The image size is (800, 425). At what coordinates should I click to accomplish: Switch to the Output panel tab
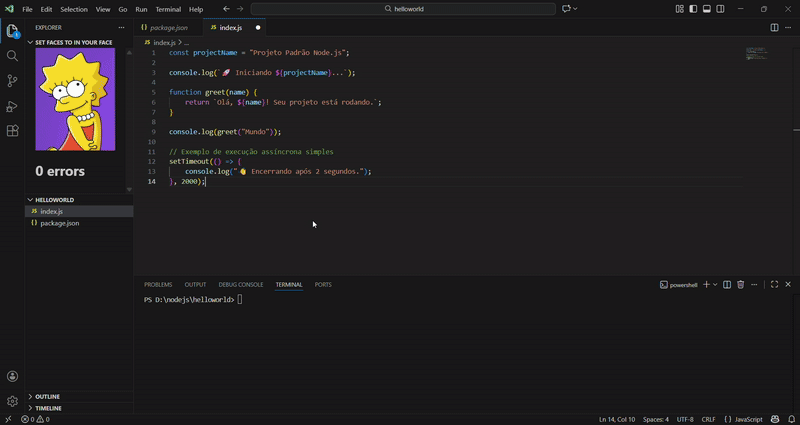pos(195,285)
